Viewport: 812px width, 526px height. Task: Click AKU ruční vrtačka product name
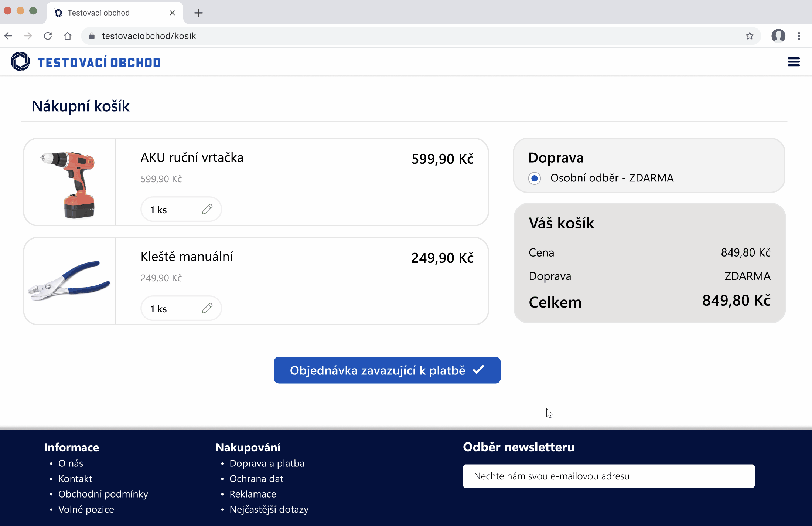coord(192,157)
